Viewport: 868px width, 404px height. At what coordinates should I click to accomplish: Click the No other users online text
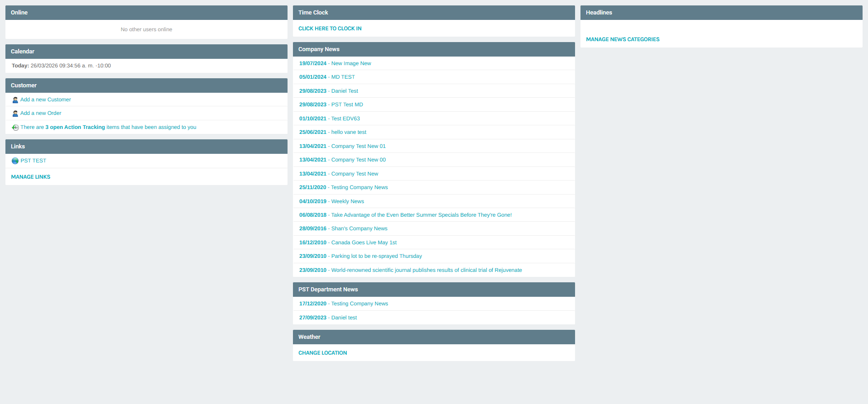[146, 29]
